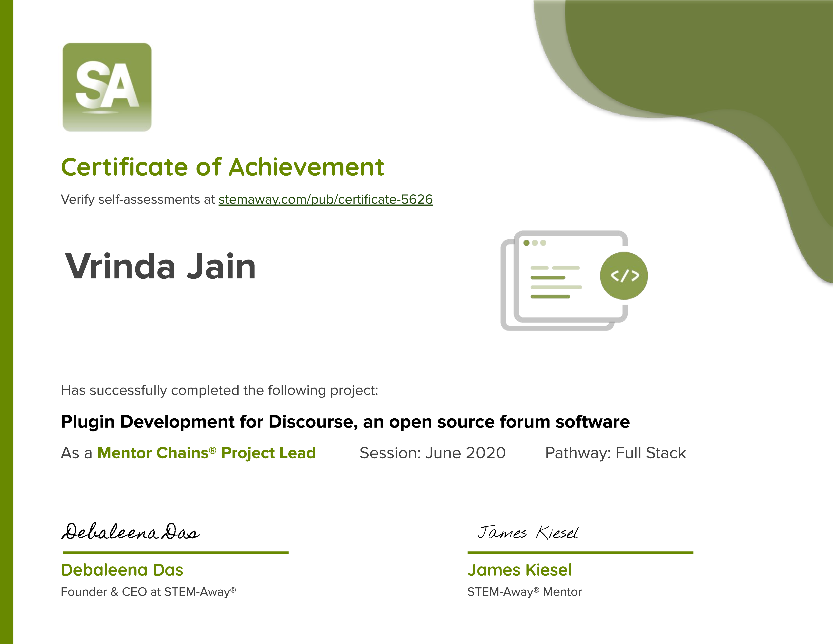Click the green James Kiesel name
Screen dimensions: 833x644
coord(519,570)
